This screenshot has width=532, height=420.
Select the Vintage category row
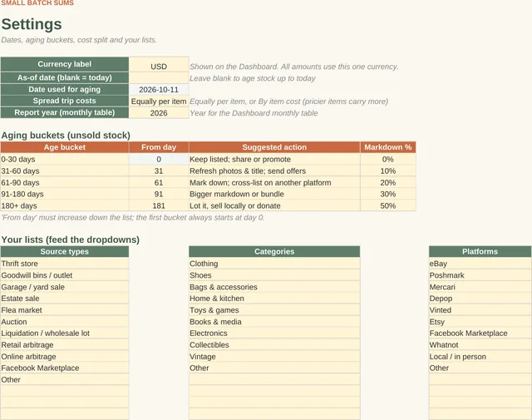[274, 357]
